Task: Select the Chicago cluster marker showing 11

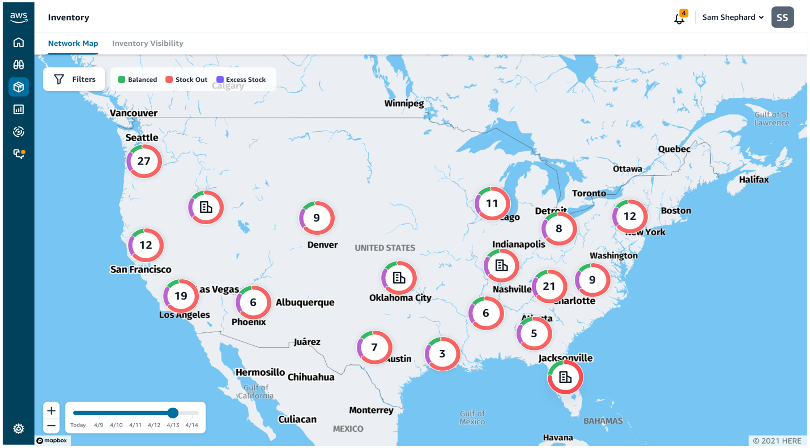Action: tap(492, 204)
